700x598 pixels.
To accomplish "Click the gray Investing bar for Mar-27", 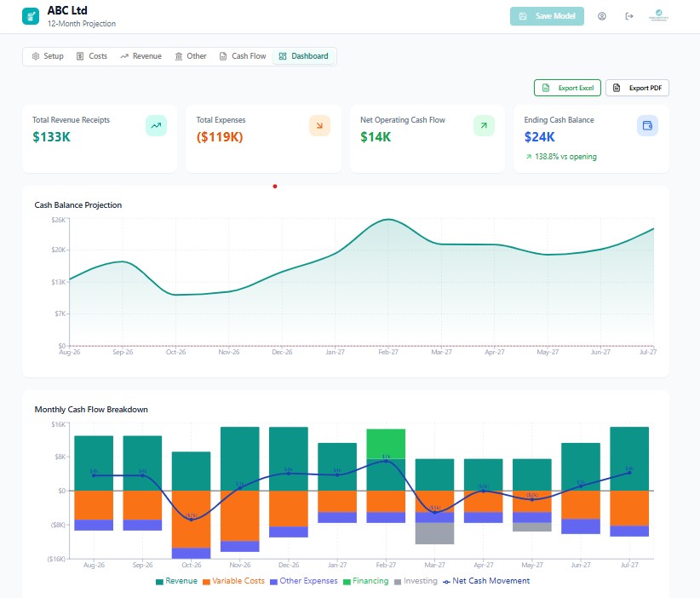I will 434,533.
